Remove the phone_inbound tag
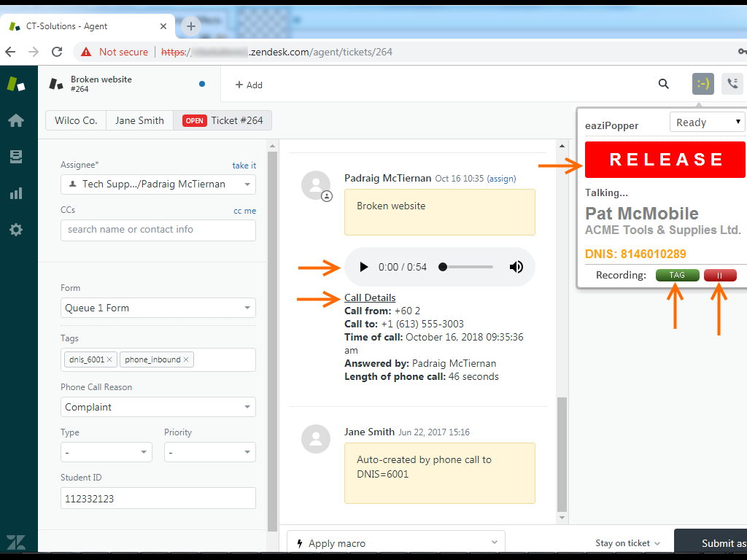The image size is (747, 560). (186, 359)
